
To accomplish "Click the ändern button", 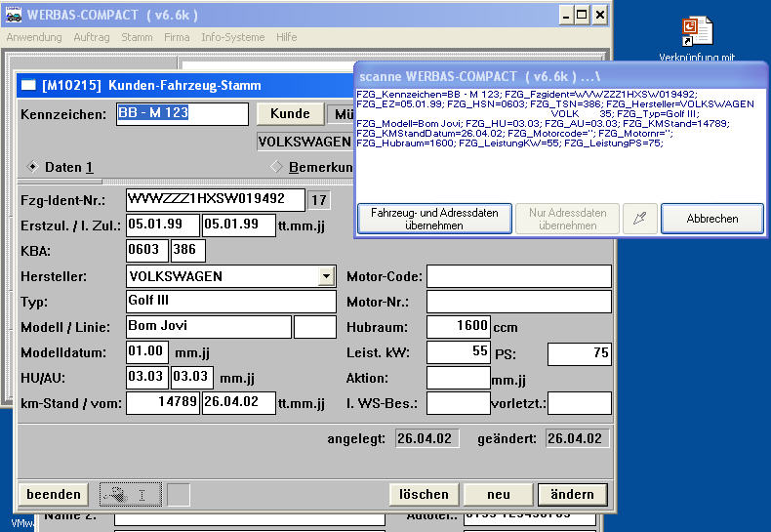I will coord(572,494).
